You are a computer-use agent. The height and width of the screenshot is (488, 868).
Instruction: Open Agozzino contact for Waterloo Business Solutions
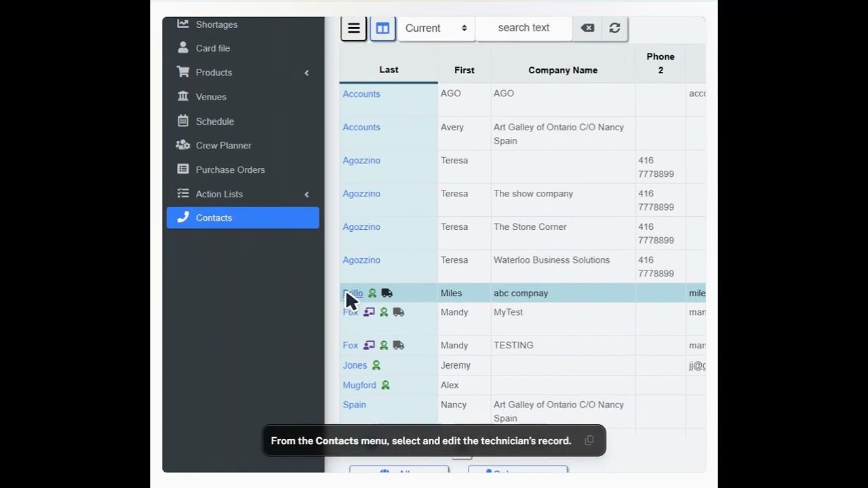[x=361, y=260]
